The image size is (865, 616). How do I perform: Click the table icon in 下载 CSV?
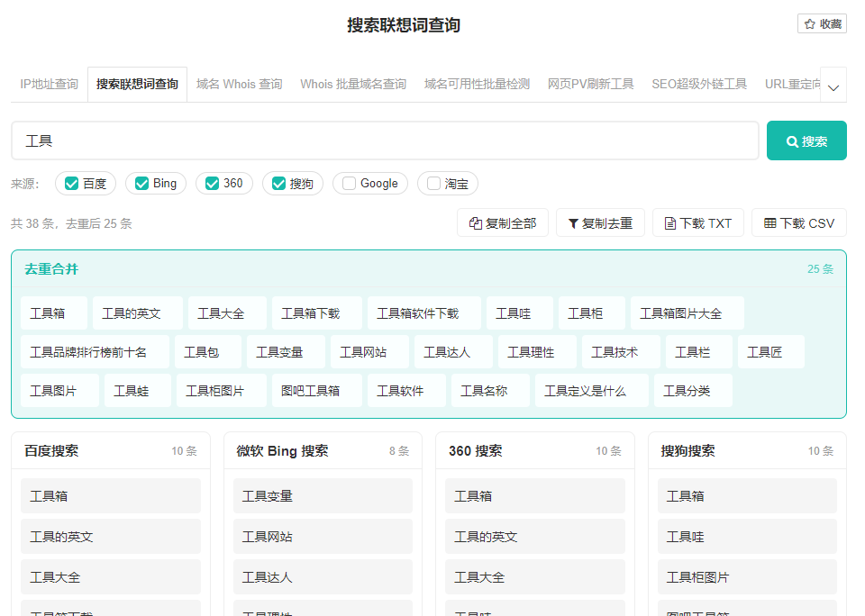click(769, 222)
